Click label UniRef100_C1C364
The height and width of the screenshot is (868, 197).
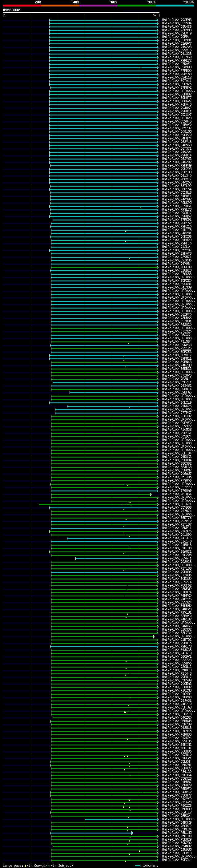coord(176,775)
